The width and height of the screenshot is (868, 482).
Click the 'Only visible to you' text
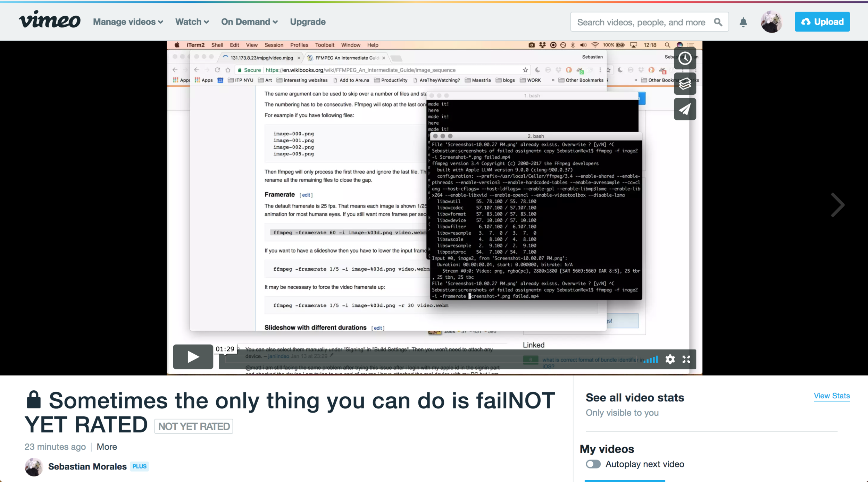tap(622, 413)
